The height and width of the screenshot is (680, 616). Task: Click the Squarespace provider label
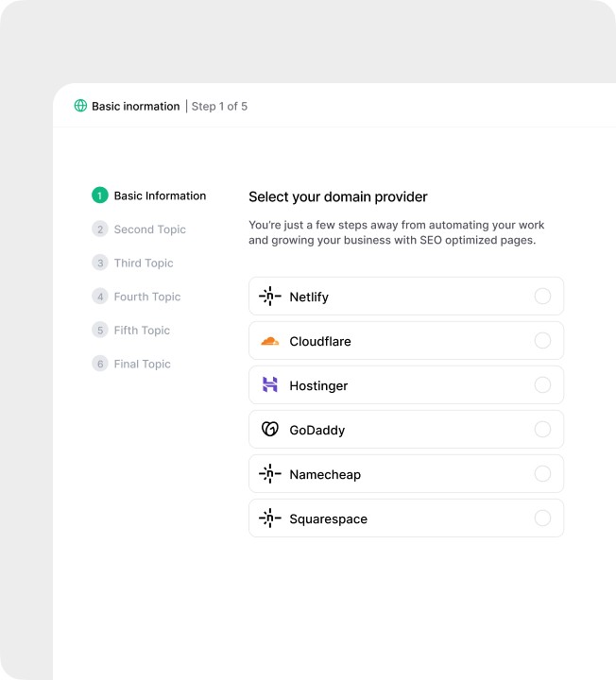coord(329,519)
